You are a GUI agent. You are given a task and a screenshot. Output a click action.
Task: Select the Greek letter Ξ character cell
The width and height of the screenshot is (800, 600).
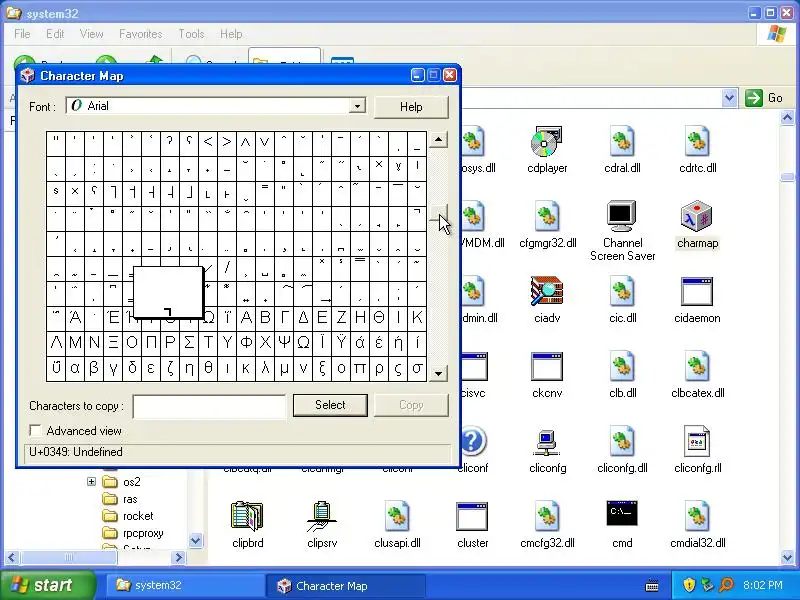click(x=113, y=342)
